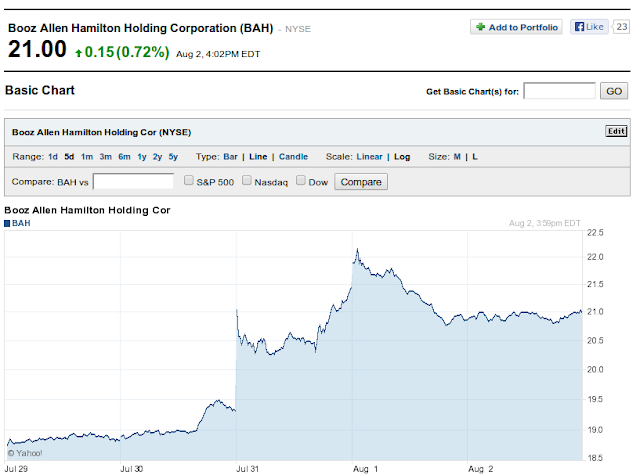Click the Jul 29 date axis label

pos(16,469)
